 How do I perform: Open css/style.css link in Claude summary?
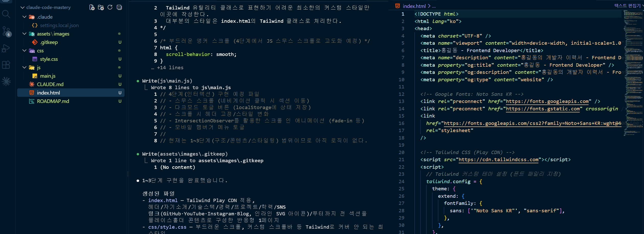point(167,227)
